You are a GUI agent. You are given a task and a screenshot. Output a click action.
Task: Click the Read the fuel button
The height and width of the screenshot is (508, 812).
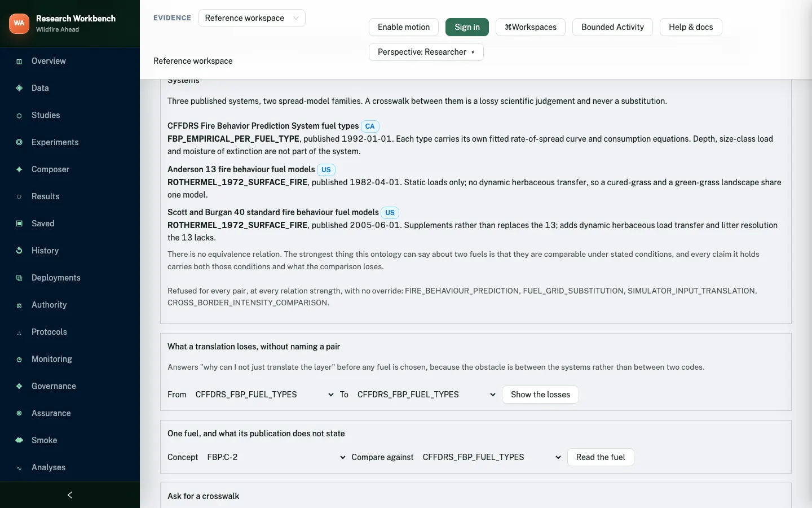click(x=601, y=457)
